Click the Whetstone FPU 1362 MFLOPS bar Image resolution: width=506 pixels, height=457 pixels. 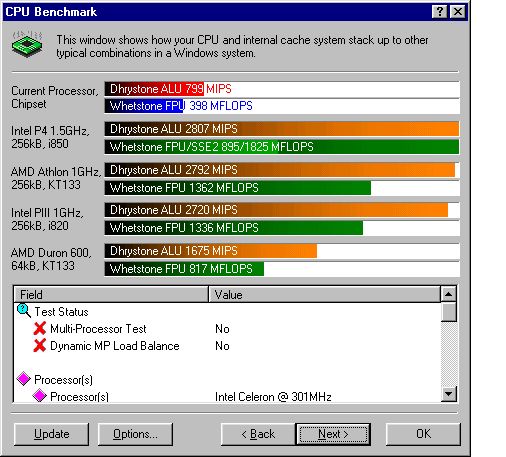point(238,188)
